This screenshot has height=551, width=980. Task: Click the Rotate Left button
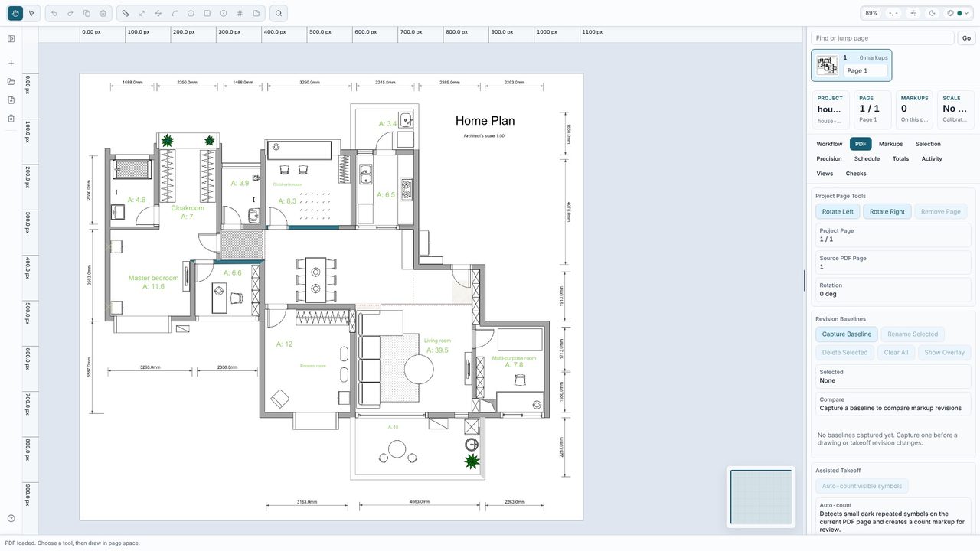click(838, 211)
